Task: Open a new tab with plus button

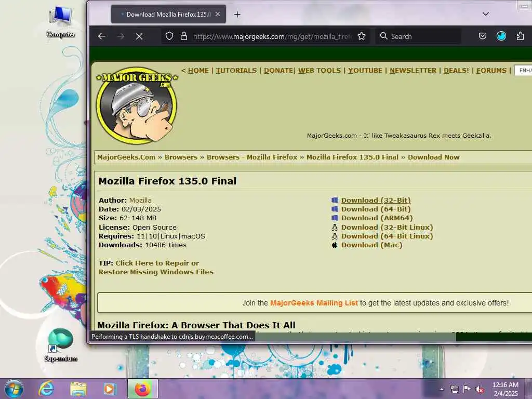Action: pyautogui.click(x=237, y=14)
